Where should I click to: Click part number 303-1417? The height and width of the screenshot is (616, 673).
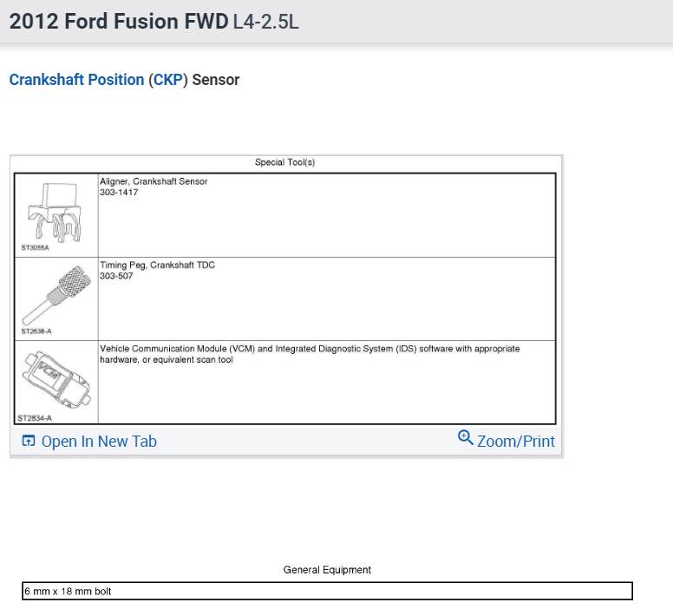[x=119, y=192]
